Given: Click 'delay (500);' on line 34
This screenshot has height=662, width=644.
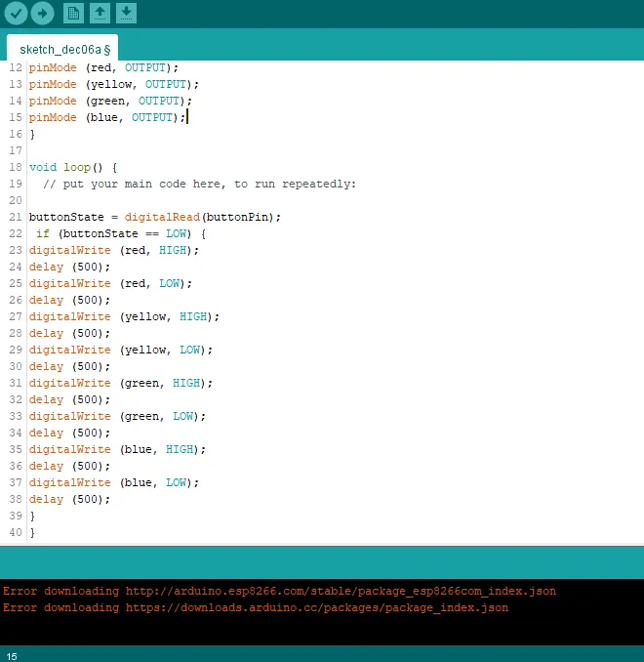Looking at the screenshot, I should point(69,434).
